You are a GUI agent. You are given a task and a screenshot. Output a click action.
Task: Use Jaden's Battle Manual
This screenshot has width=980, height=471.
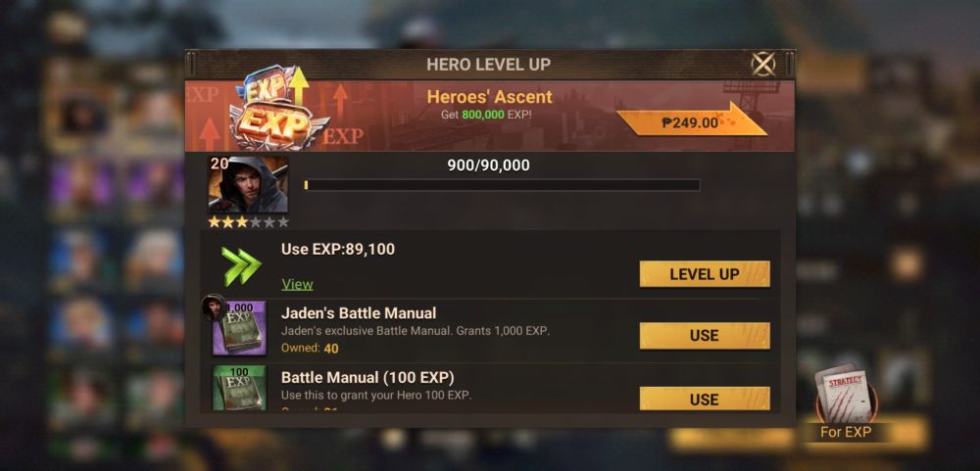coord(705,336)
